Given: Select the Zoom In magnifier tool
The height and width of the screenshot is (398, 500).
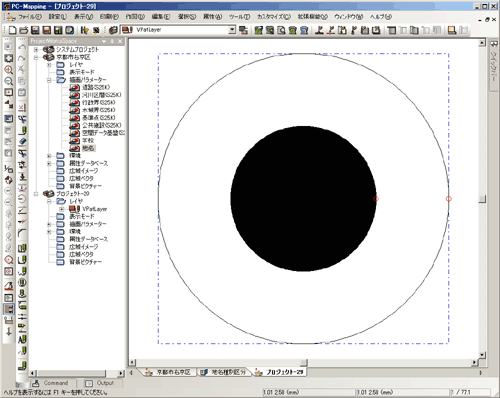Looking at the screenshot, I should [9, 70].
